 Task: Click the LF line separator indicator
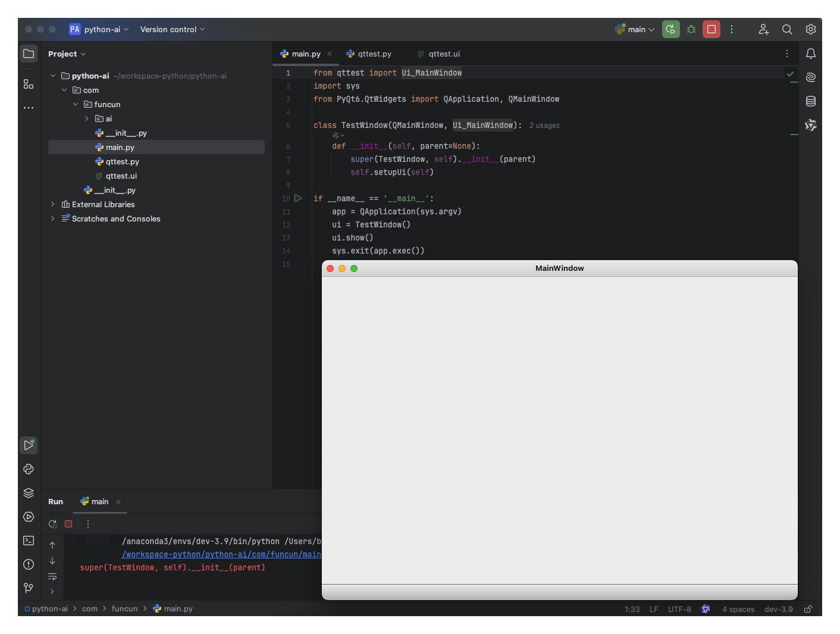point(654,609)
